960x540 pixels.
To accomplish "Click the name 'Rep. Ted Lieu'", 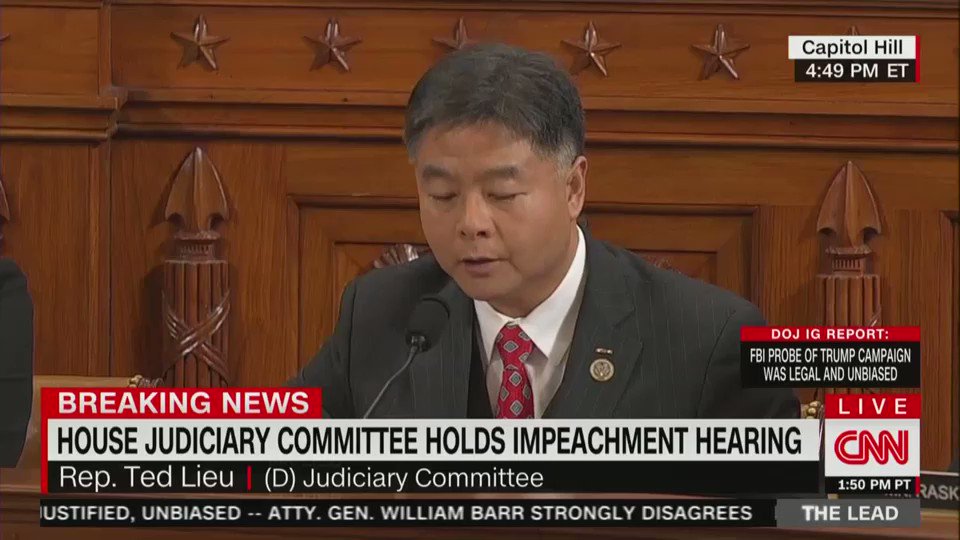I will point(146,478).
